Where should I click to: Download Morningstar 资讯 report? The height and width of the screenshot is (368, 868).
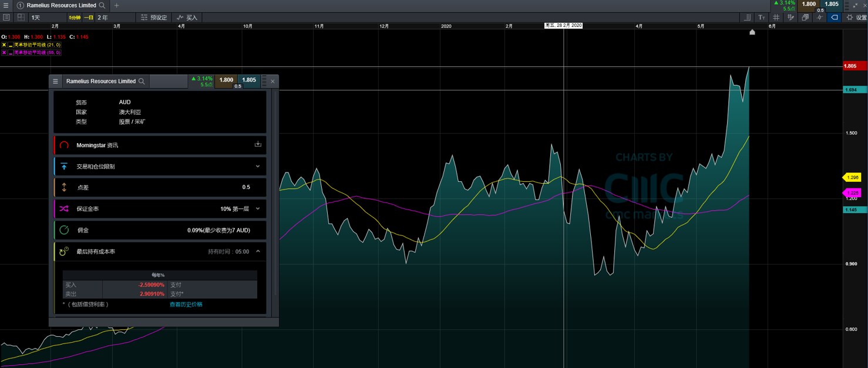tap(258, 144)
